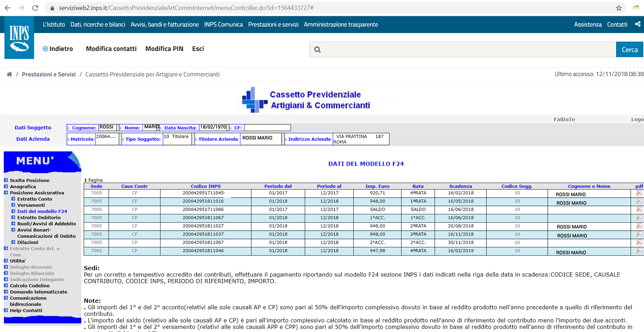
Task: Open Comunicazione bidirezionale menu item
Action: pyautogui.click(x=28, y=301)
